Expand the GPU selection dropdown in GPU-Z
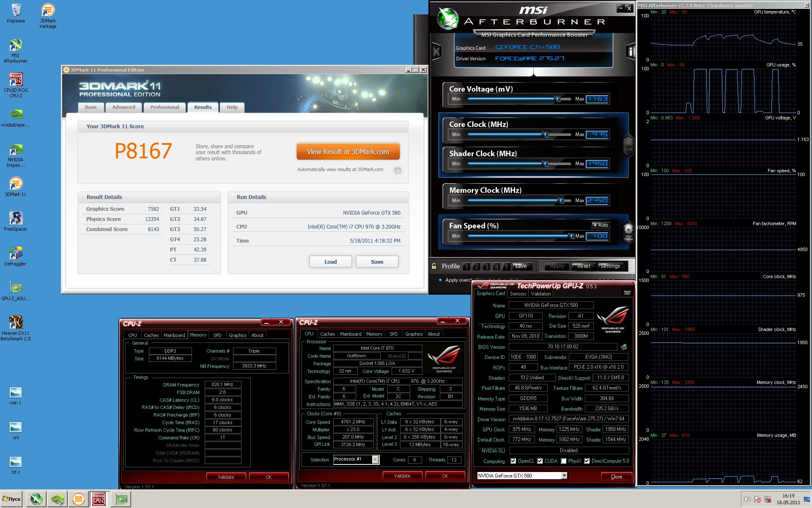This screenshot has width=812, height=508. [x=564, y=476]
